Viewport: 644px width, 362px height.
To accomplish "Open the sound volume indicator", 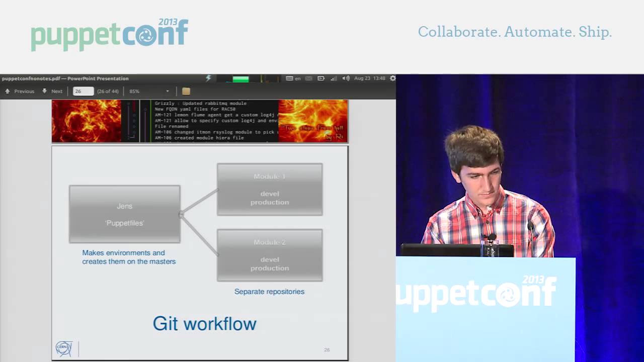I will 346,78.
